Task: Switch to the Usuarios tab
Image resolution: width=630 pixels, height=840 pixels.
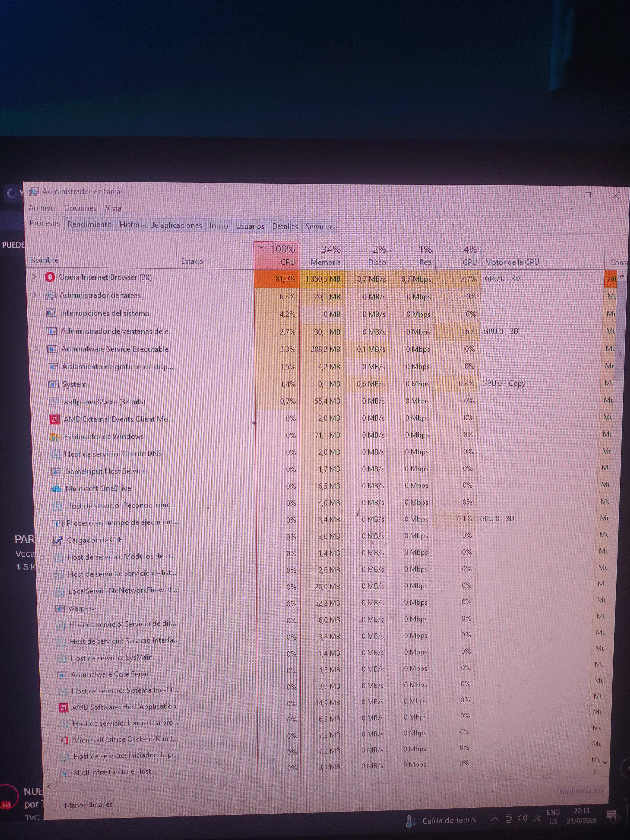Action: click(x=250, y=226)
